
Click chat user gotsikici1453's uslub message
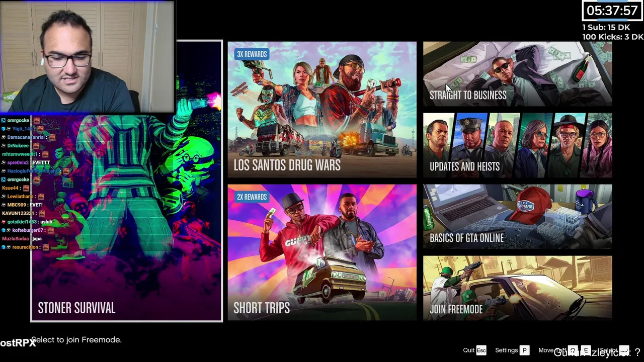46,222
